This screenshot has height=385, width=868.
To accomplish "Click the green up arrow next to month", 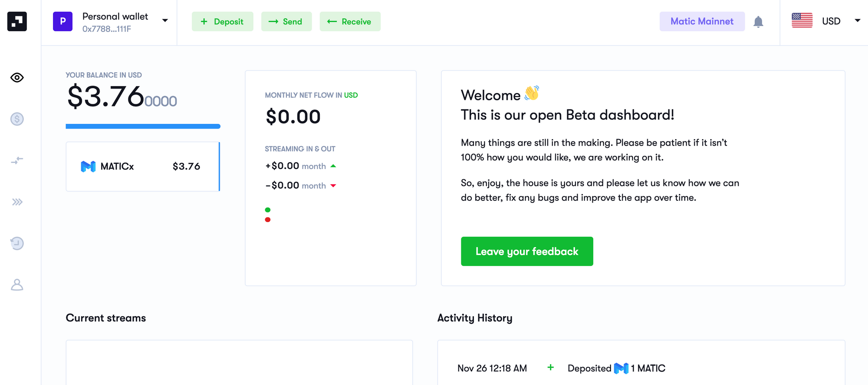I will (333, 166).
